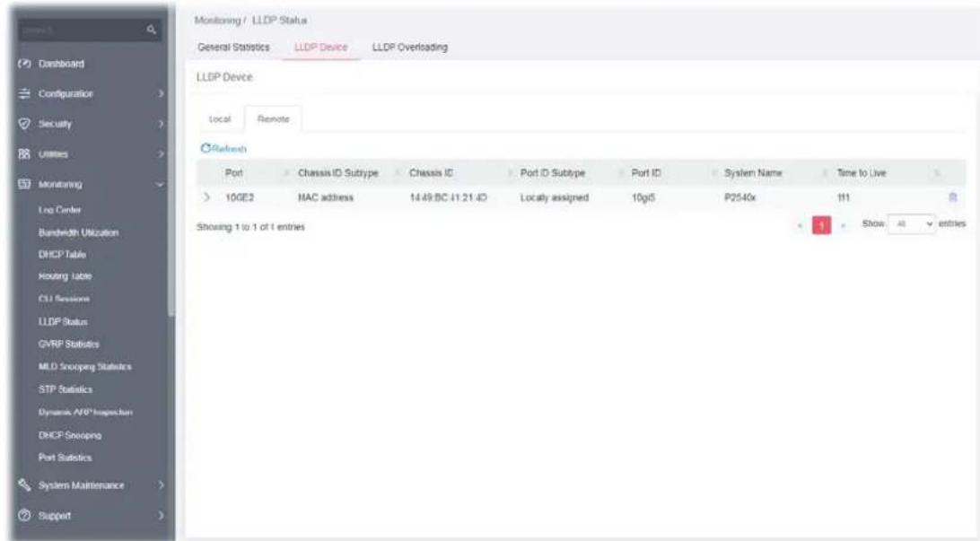Click the Monitoring breadcrumb link
980x541 pixels.
coord(217,21)
